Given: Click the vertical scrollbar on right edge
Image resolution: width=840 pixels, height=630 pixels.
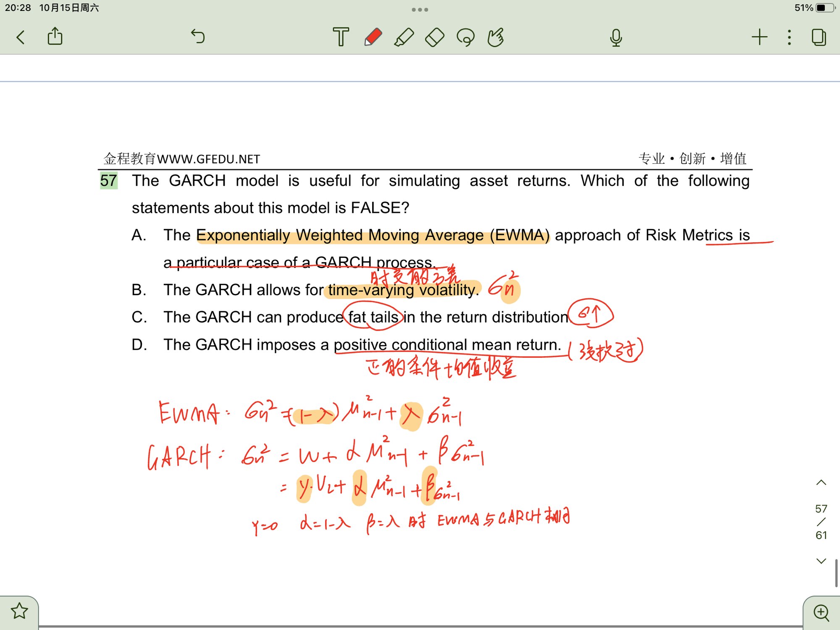Looking at the screenshot, I should coord(836,572).
